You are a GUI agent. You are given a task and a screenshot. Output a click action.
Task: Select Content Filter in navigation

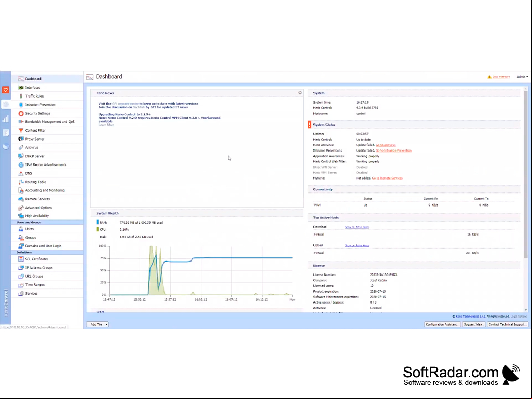[x=35, y=130]
